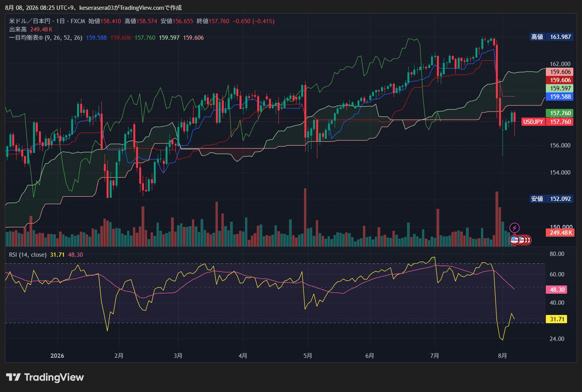Click the light green 159.597 Ichimoku legend value

(x=170, y=37)
